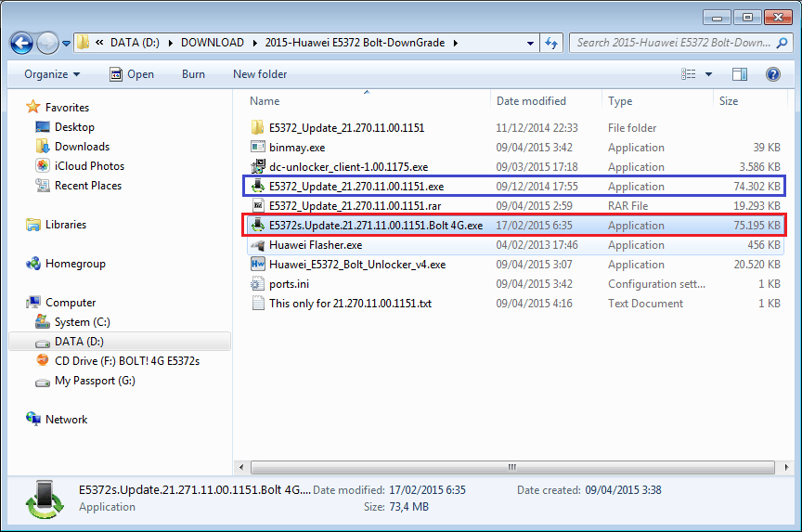Change view with the view icon button
The image size is (802, 532).
pyautogui.click(x=689, y=74)
